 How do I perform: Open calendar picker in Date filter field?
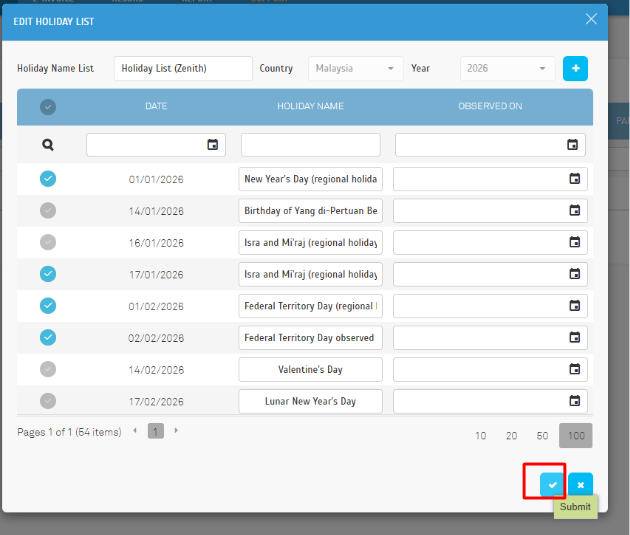(212, 145)
